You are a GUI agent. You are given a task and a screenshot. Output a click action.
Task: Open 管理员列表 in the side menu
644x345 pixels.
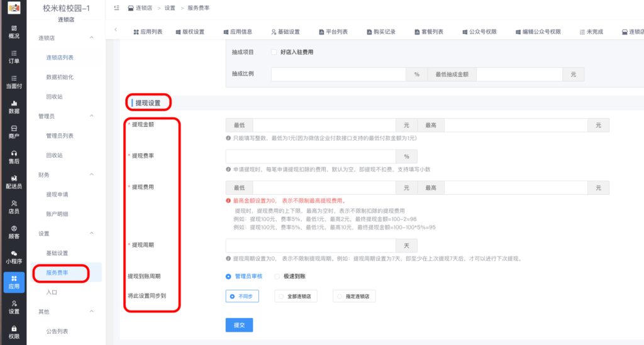60,136
